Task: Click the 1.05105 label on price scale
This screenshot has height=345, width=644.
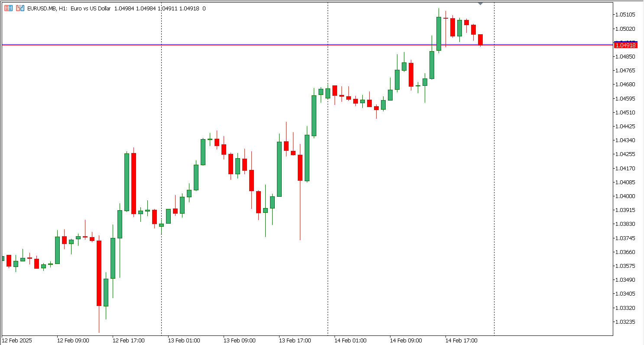Action: tap(625, 15)
